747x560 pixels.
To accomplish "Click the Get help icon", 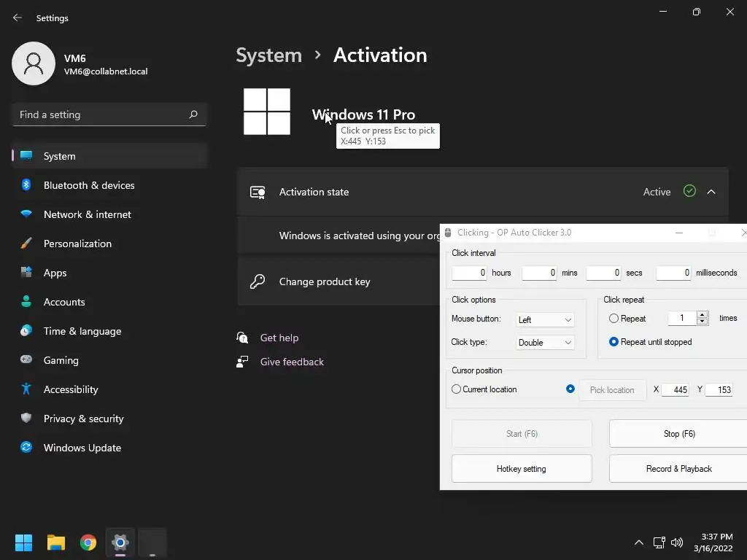I will pos(242,338).
